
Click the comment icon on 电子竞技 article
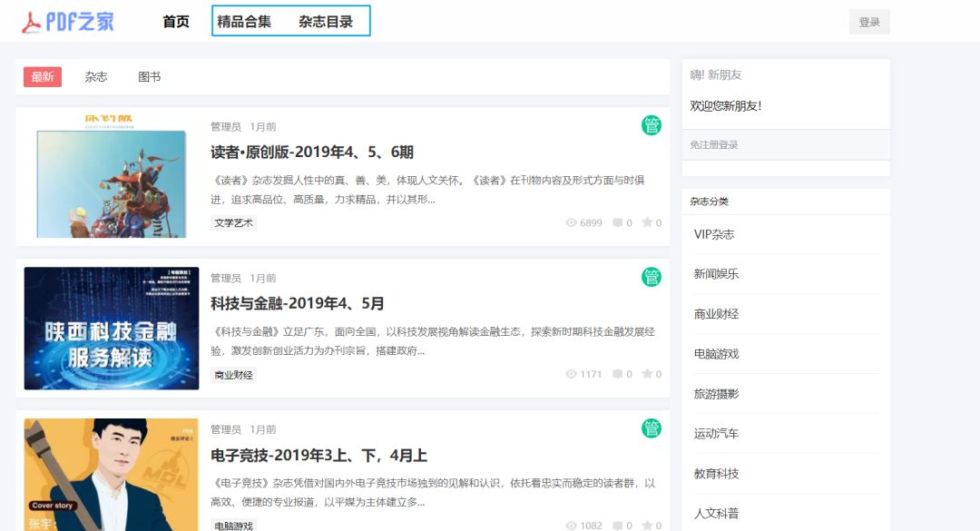[x=619, y=524]
